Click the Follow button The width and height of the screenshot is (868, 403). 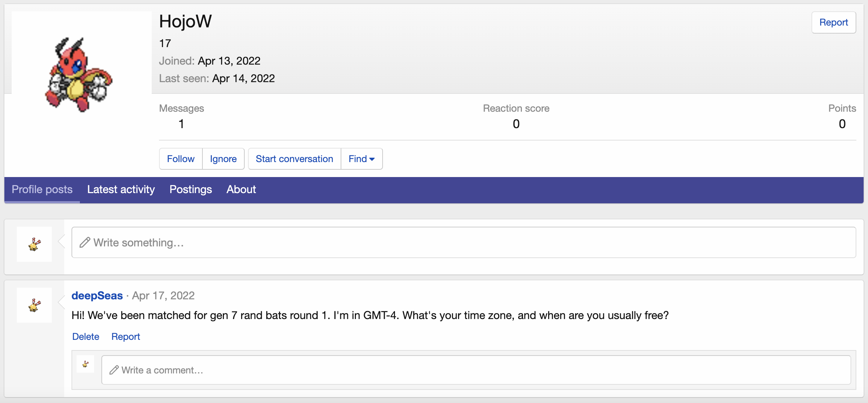(181, 159)
